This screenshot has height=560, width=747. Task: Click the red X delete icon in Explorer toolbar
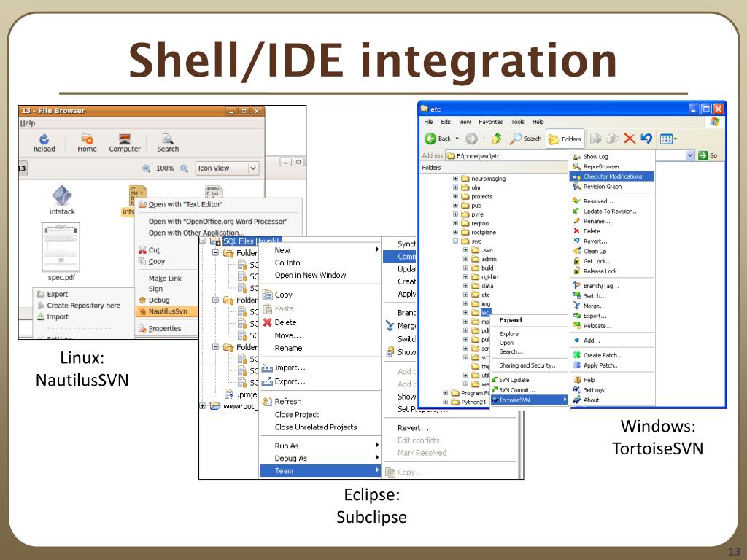(630, 139)
